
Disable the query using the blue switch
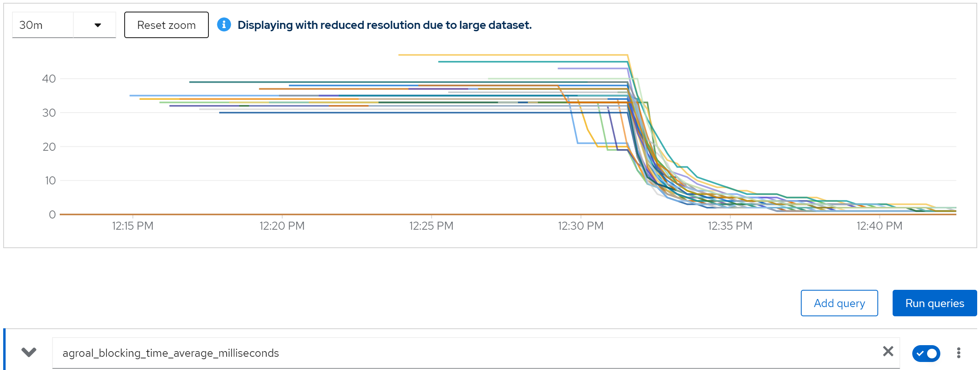click(926, 353)
